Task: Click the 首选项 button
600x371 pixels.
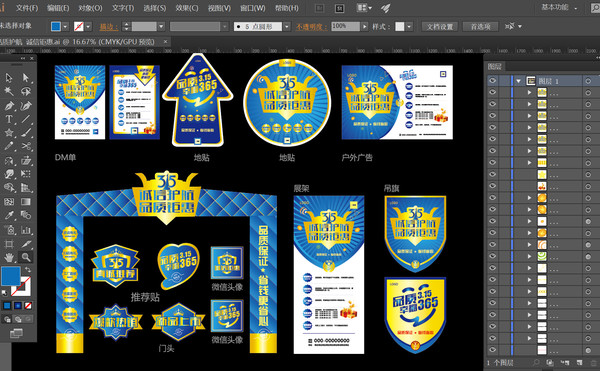Action: 480,26
